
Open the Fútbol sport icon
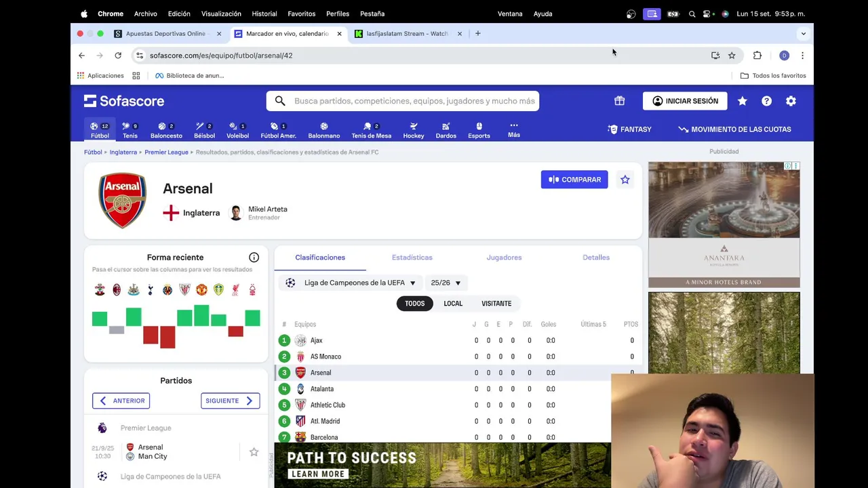[100, 130]
